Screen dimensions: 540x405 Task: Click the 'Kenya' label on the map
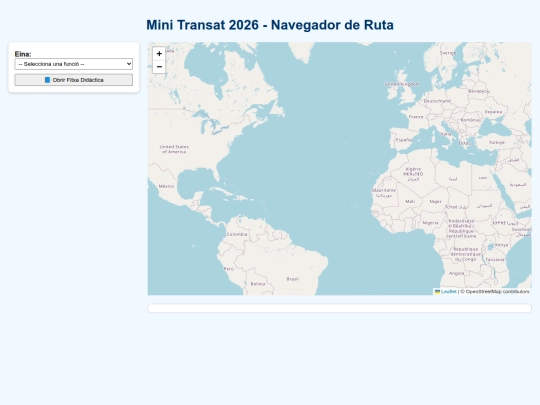pos(501,245)
